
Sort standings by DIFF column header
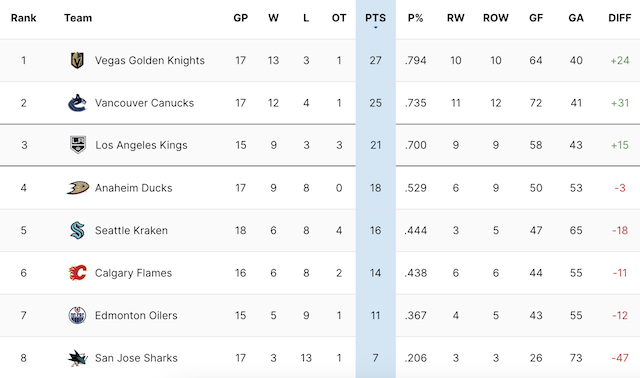click(x=620, y=18)
